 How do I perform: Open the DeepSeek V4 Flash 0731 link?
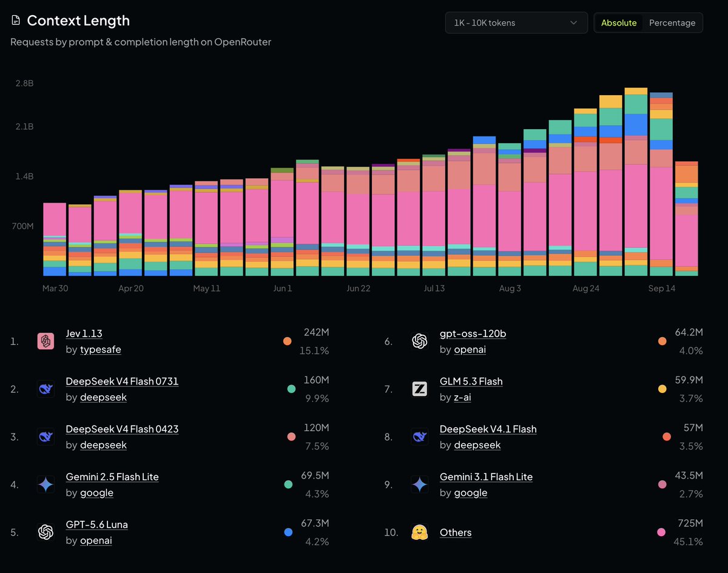pyautogui.click(x=122, y=381)
